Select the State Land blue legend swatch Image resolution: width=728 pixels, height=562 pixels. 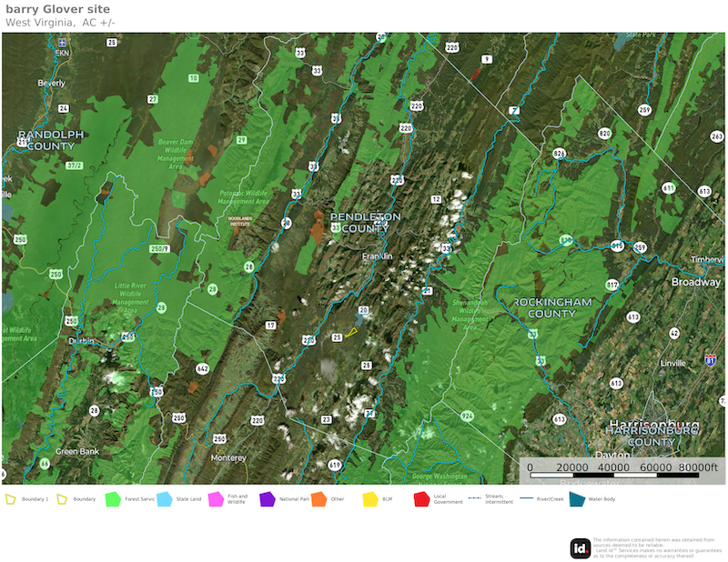pos(164,498)
